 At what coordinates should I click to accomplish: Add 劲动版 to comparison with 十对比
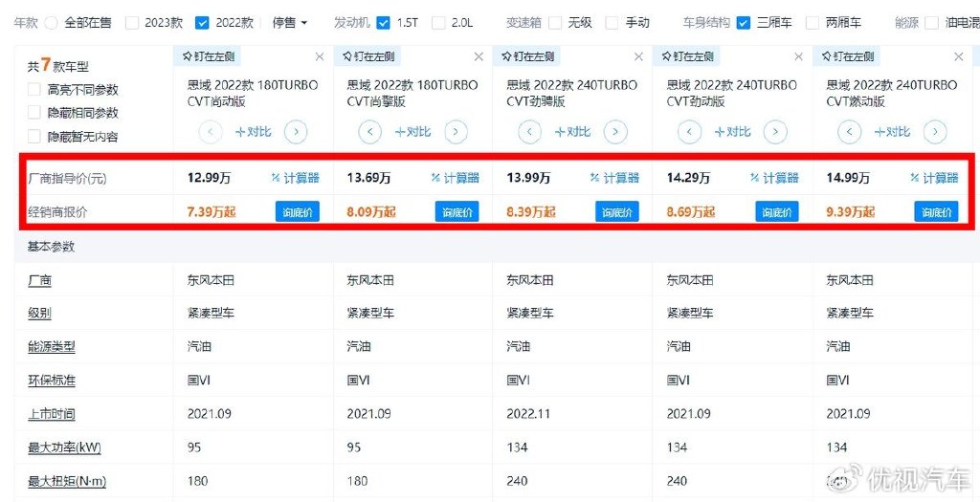[732, 132]
